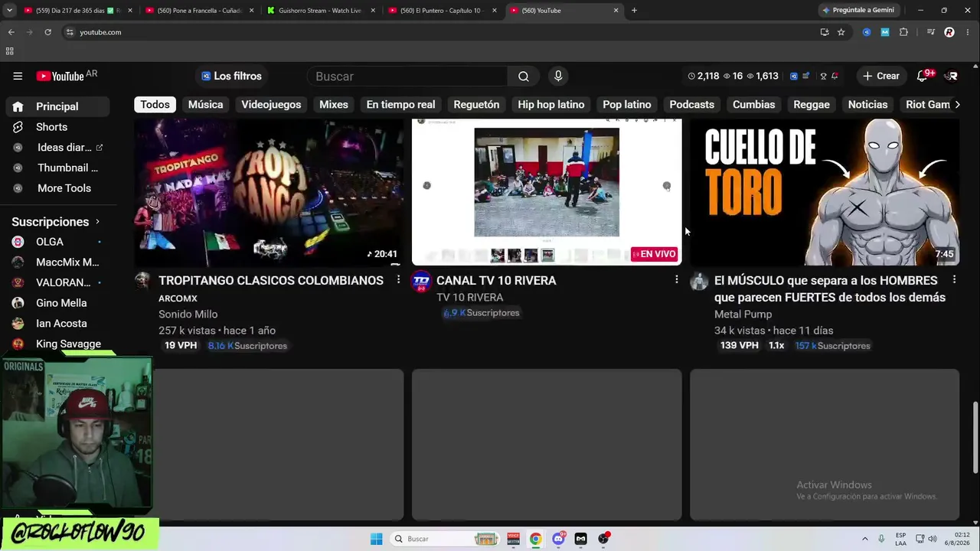Select the Reguetón filter chip

coord(476,105)
